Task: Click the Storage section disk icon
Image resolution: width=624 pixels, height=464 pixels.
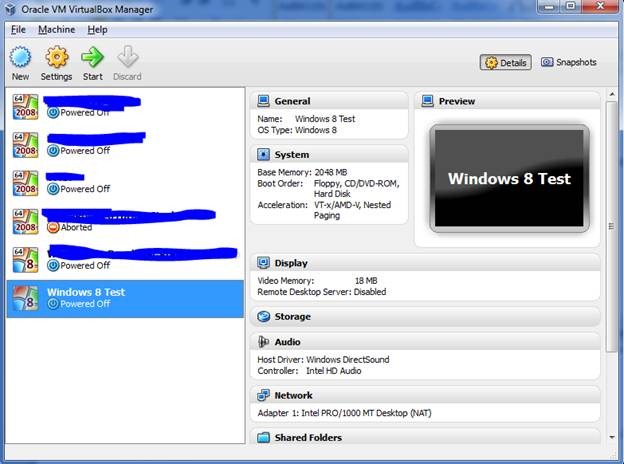Action: (x=263, y=316)
